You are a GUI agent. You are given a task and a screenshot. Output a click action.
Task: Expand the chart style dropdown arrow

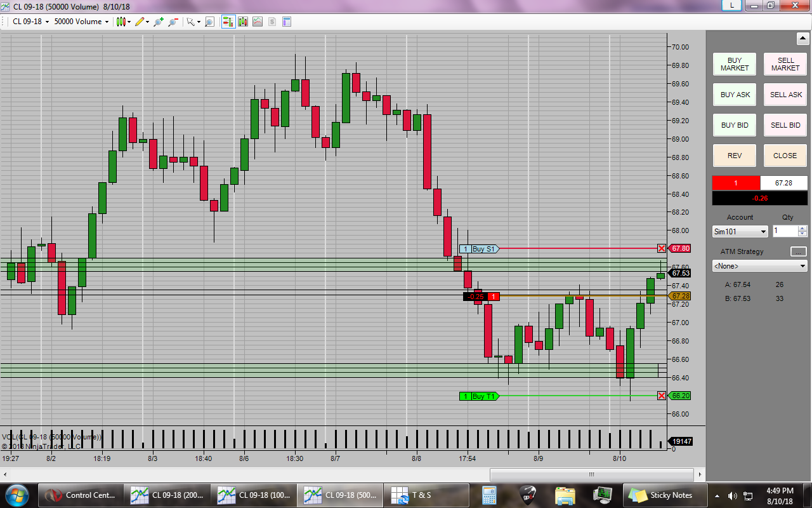tap(129, 22)
